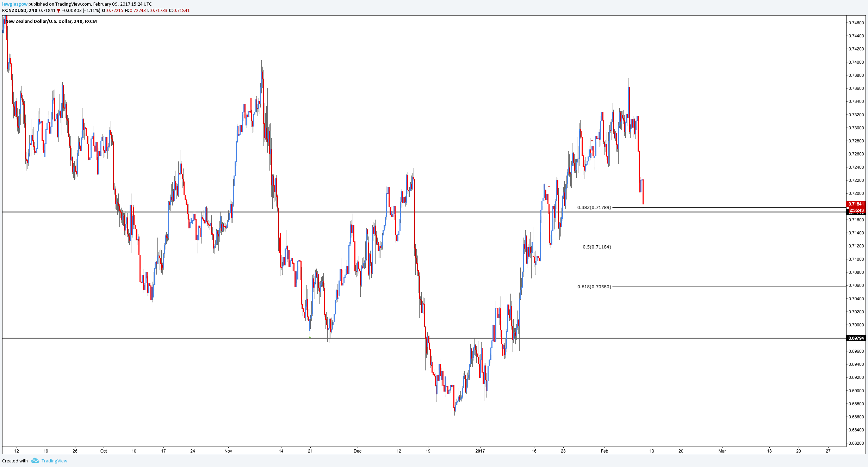868x467 pixels.
Task: Click the red triangle marker near 0.72800 level
Action: pos(592,141)
